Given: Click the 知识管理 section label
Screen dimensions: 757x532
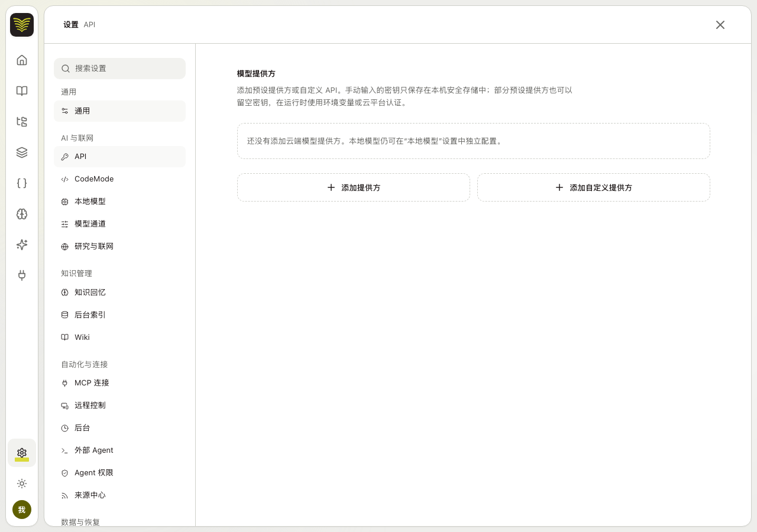Looking at the screenshot, I should point(76,274).
